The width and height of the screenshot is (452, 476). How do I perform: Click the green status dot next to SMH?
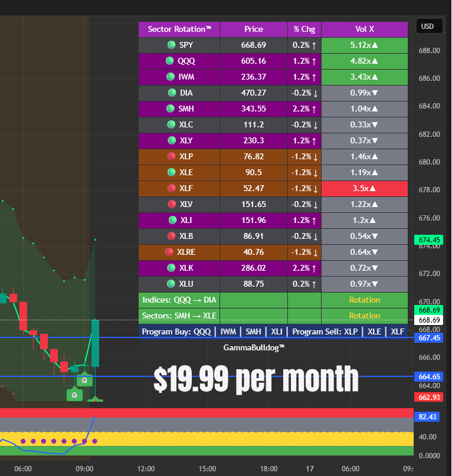171,109
